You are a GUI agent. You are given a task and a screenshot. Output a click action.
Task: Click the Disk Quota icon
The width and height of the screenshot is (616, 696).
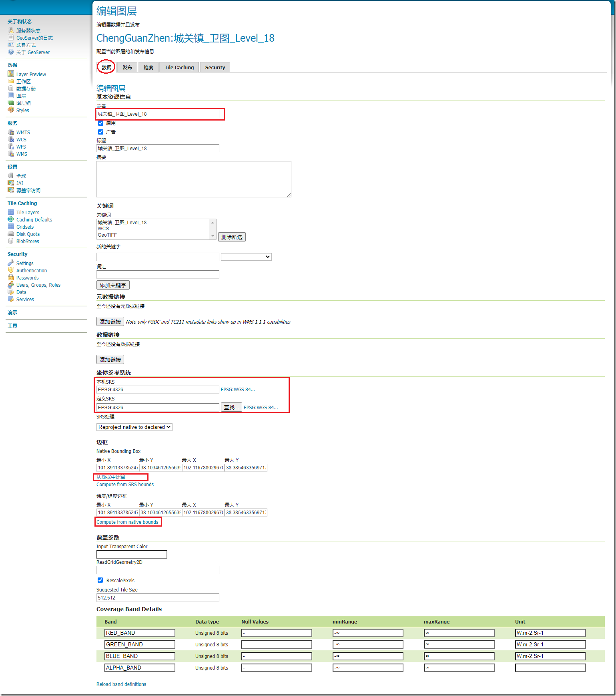click(x=11, y=234)
